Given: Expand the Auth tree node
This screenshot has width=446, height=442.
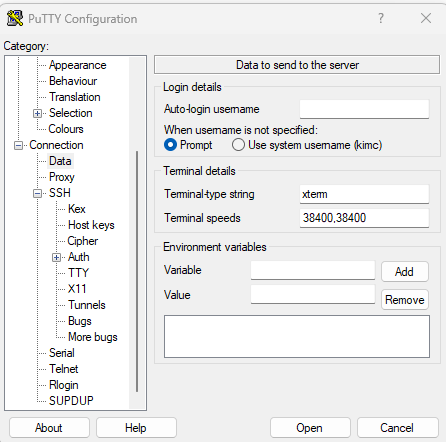Looking at the screenshot, I should click(56, 258).
